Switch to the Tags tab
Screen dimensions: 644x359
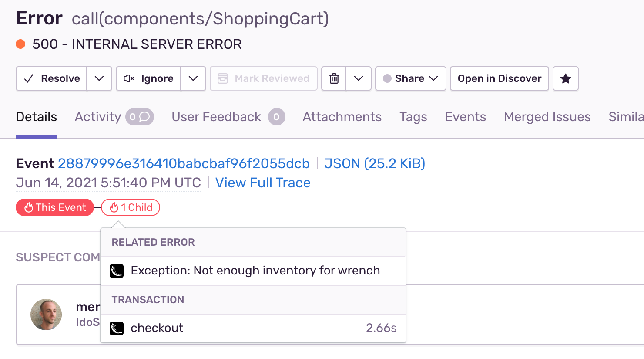[413, 117]
